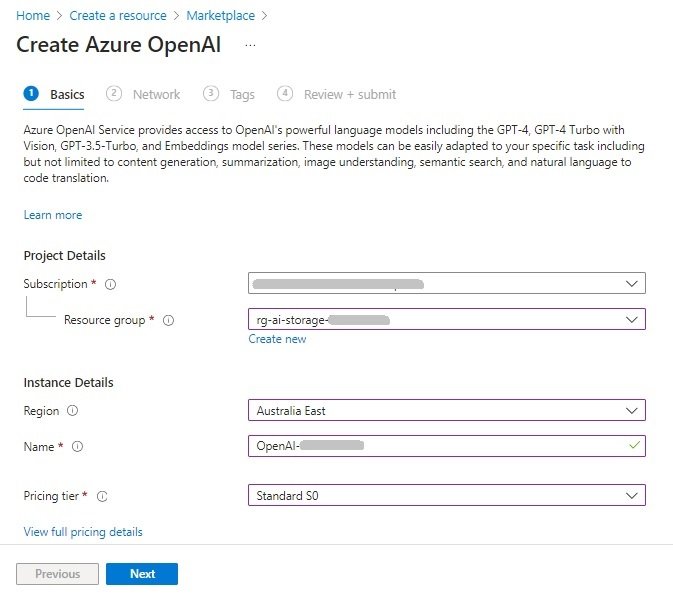Switch to the Tags tab
The height and width of the screenshot is (601, 673).
click(229, 94)
